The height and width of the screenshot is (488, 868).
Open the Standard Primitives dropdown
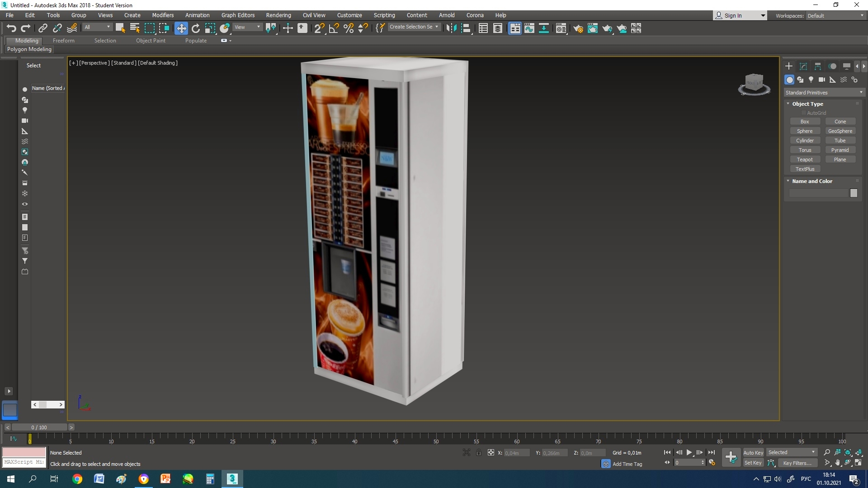pos(824,93)
